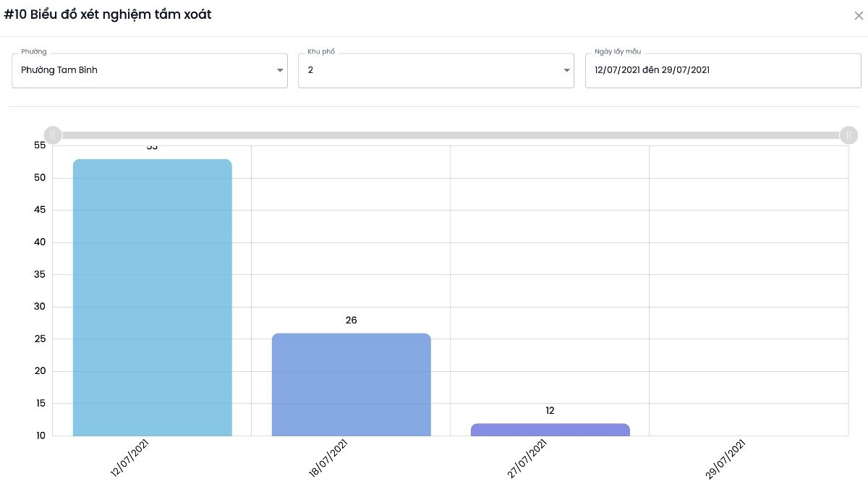Click the gray range slider track above chart
Viewport: 868px width, 484px height.
451,135
